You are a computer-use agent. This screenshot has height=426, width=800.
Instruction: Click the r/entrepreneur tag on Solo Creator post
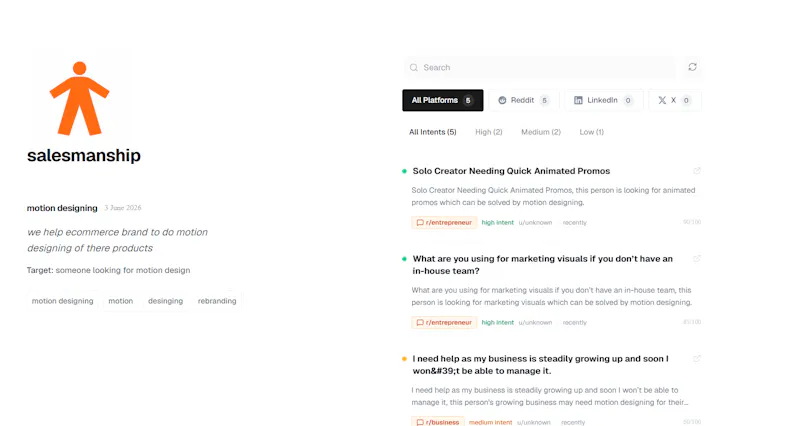click(x=444, y=222)
